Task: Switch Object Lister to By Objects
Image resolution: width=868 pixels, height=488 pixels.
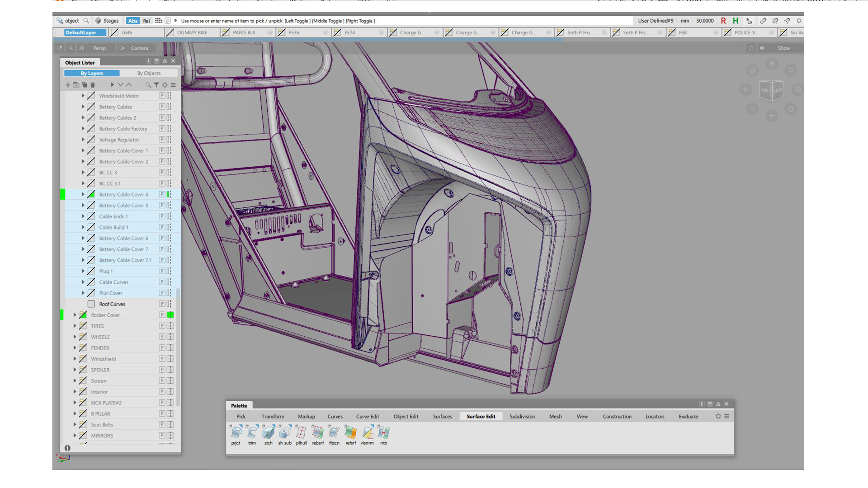Action: (149, 73)
